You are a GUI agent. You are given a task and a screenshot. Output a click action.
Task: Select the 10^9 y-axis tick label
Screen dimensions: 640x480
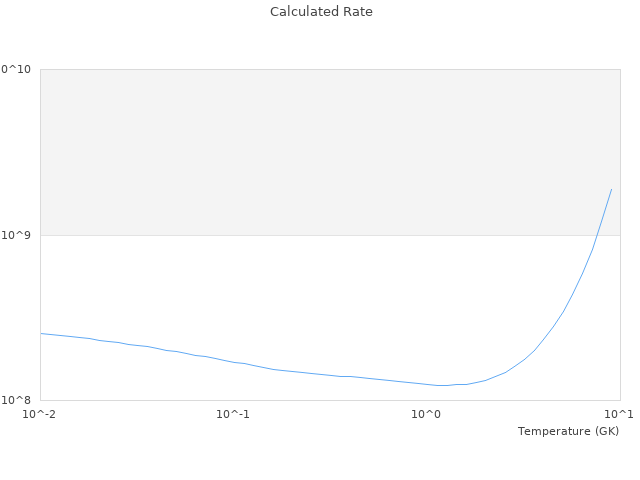tap(19, 235)
